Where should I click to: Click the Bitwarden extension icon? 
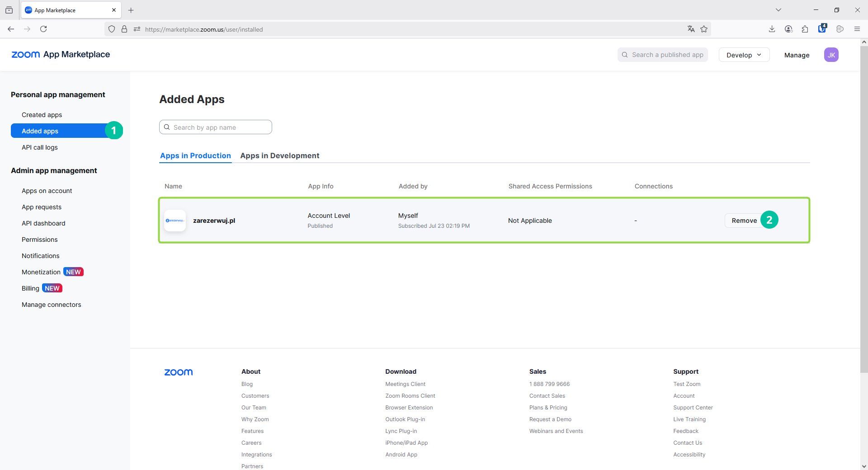click(822, 28)
